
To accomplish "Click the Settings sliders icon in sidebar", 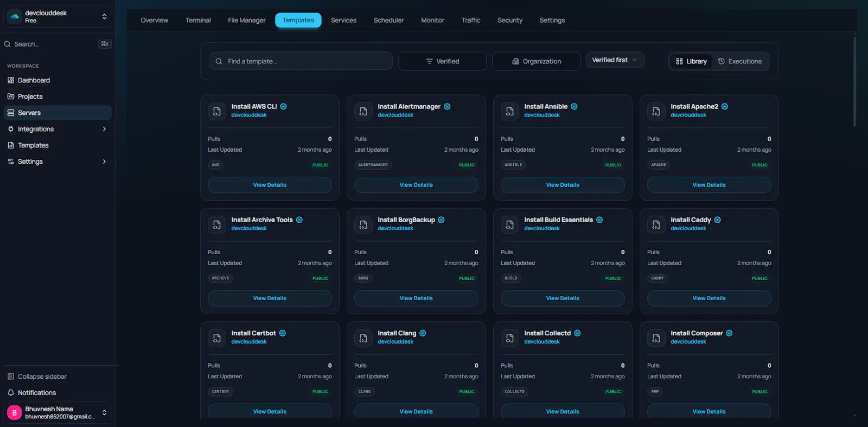I will pyautogui.click(x=11, y=161).
